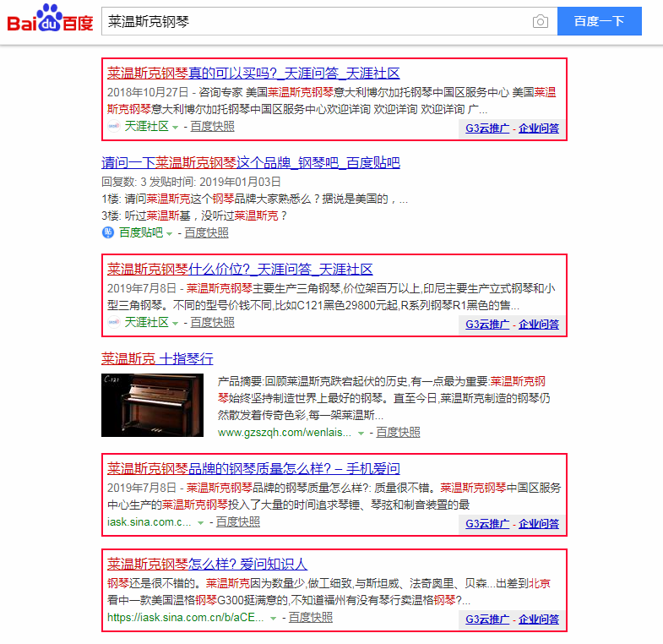Click 企业问答 in 什么价位 result
The height and width of the screenshot is (644, 663).
[x=539, y=325]
